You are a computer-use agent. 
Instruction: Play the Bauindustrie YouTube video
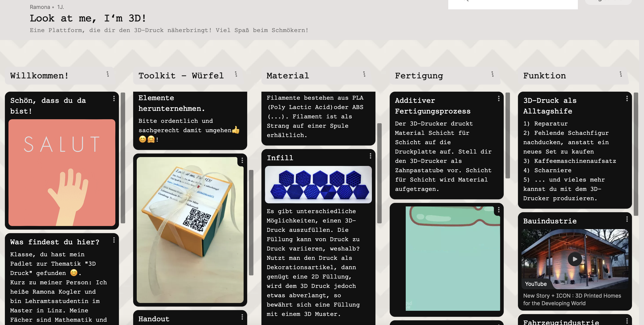pyautogui.click(x=575, y=259)
